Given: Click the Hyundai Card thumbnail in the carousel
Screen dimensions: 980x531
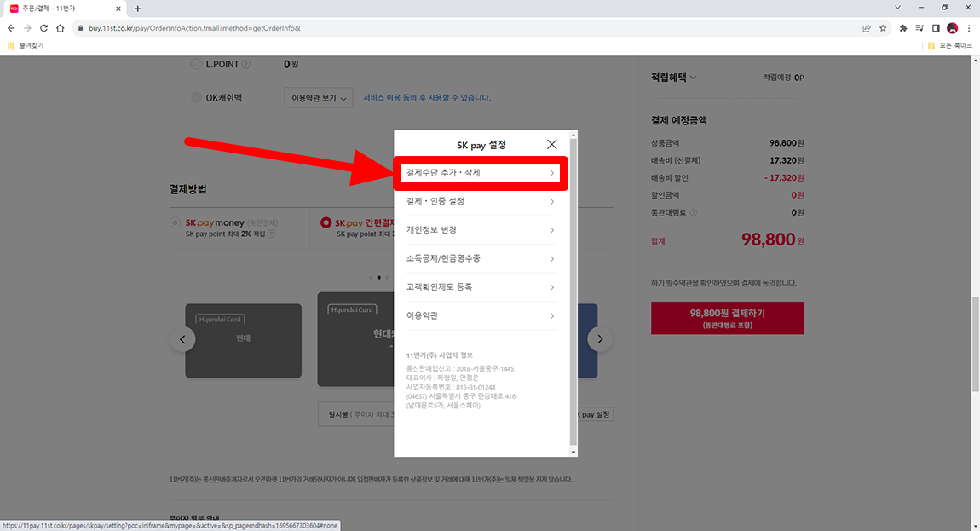Looking at the screenshot, I should (x=243, y=338).
